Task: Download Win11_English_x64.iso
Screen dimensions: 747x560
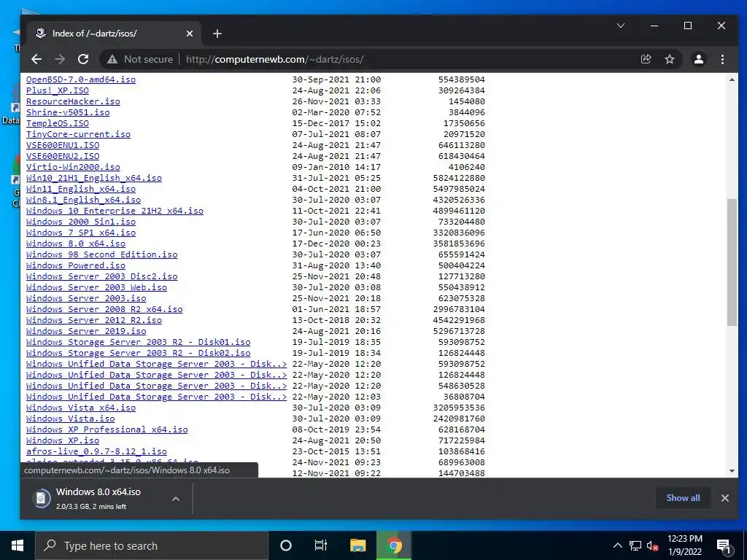Action: (x=81, y=189)
